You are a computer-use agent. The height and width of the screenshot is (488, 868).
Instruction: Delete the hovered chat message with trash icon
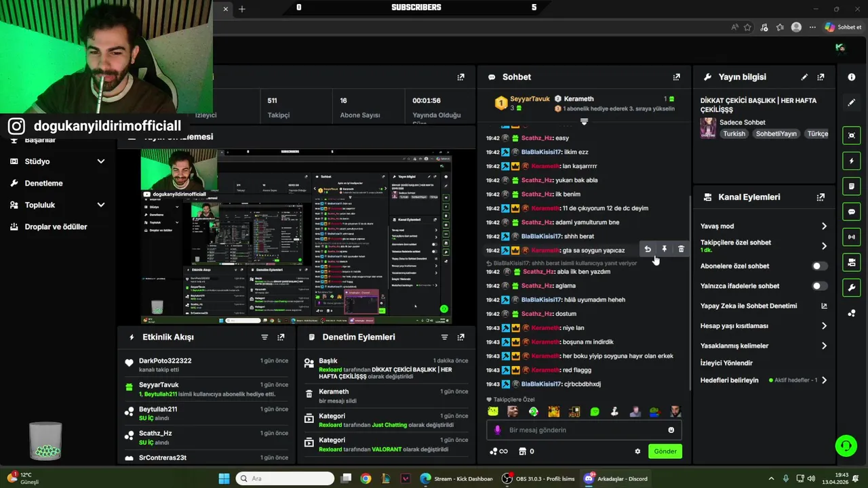[681, 249]
